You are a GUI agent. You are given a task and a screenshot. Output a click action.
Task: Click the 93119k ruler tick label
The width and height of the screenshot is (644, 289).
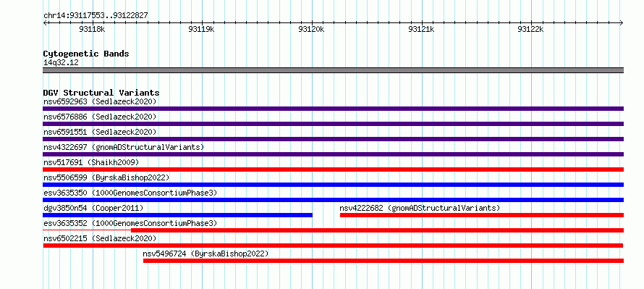click(x=202, y=29)
